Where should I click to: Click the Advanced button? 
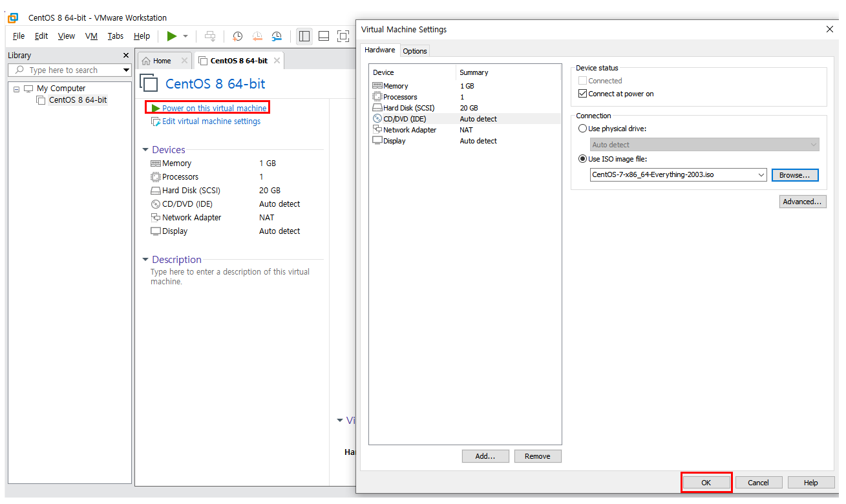pyautogui.click(x=803, y=202)
